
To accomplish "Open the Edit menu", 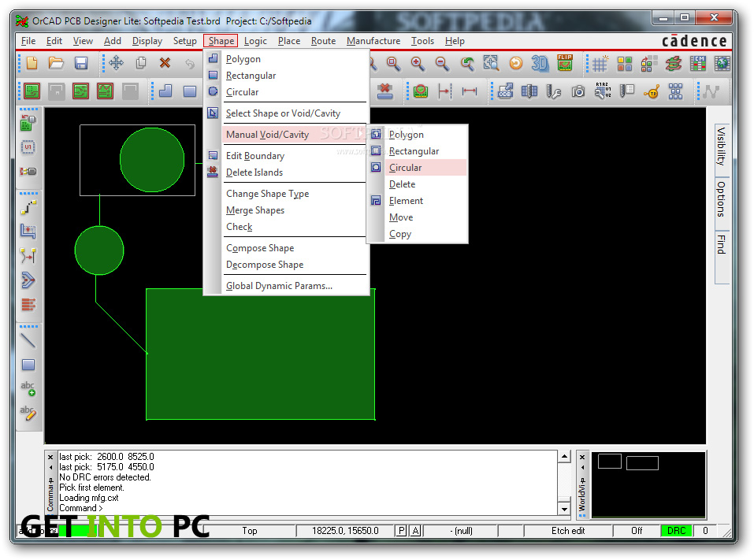I will click(x=54, y=41).
